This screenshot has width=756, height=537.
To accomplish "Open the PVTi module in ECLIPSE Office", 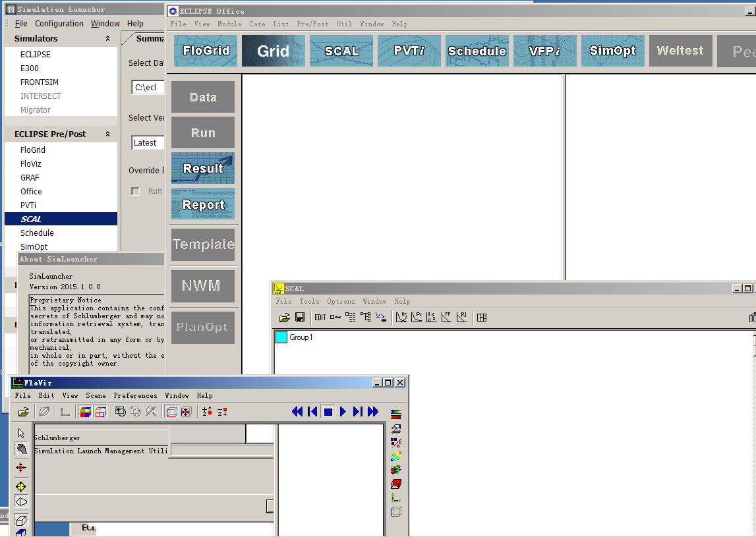I will (x=409, y=51).
